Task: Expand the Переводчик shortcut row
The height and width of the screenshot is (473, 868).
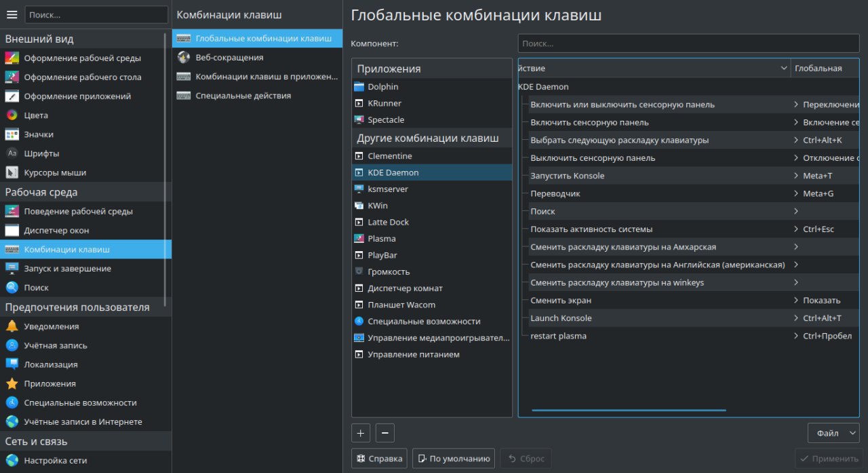Action: [796, 193]
